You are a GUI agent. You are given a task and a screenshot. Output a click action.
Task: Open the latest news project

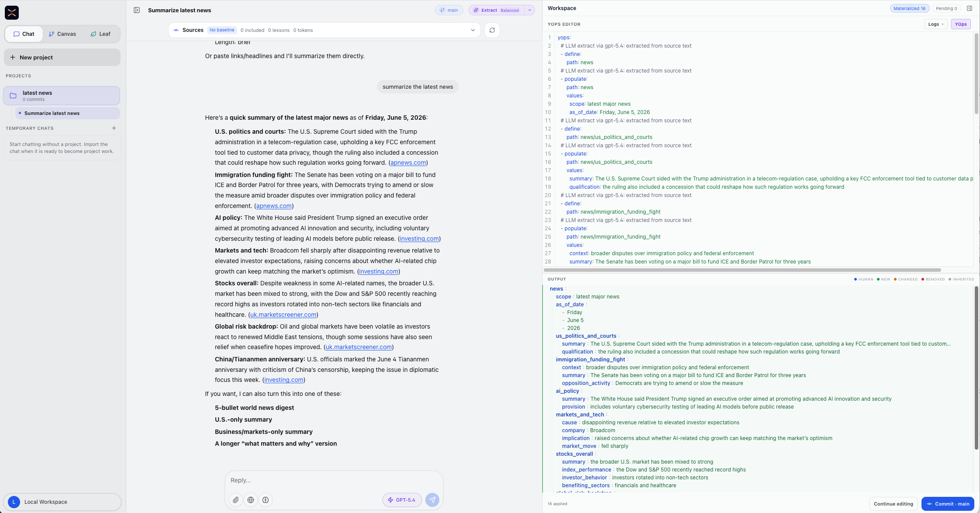(x=62, y=96)
